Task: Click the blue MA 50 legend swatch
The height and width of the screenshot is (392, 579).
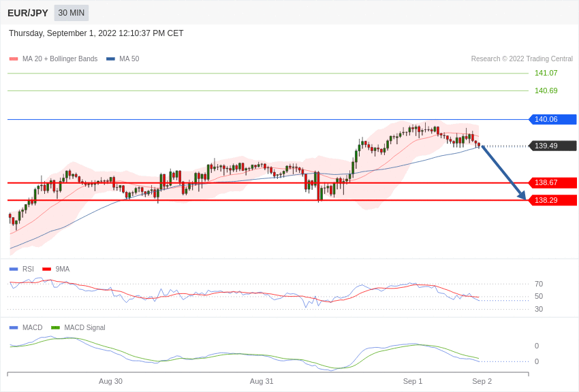Action: (110, 59)
